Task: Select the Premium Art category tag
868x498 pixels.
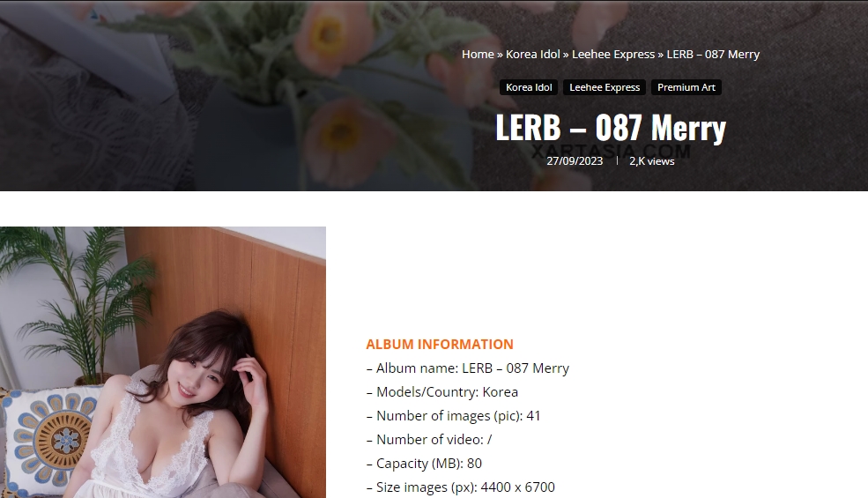Action: click(x=686, y=87)
